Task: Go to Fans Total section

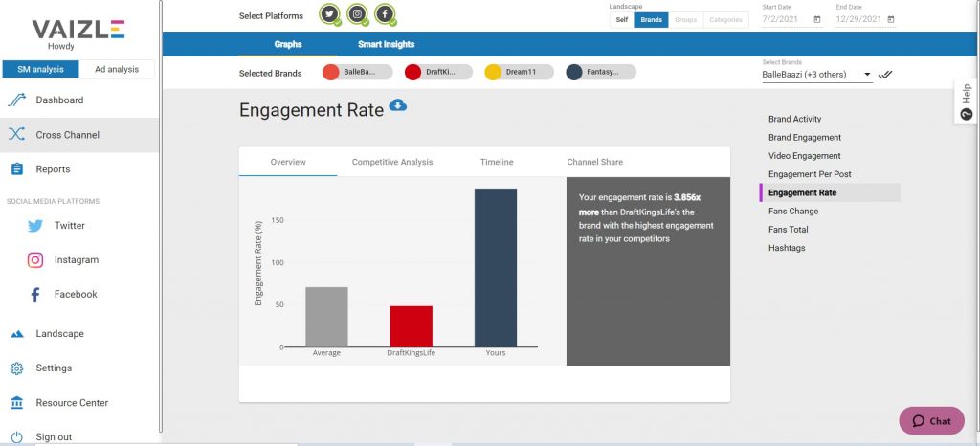Action: click(x=789, y=230)
